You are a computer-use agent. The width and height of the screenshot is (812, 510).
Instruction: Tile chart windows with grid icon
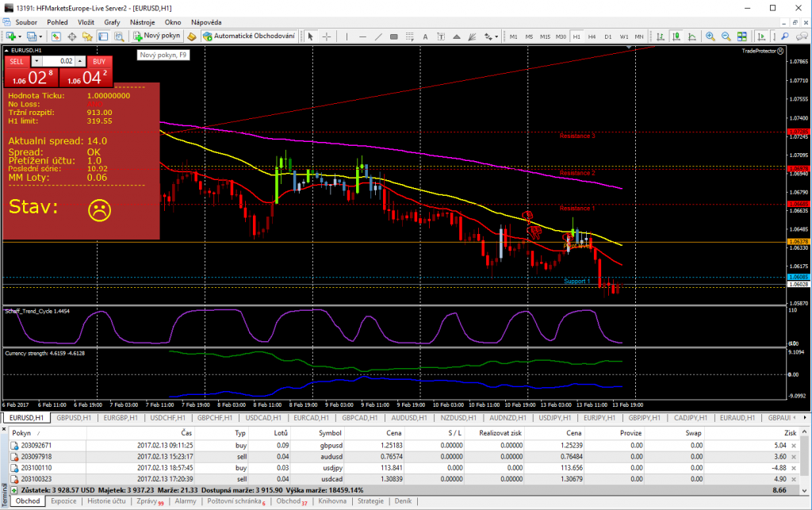coord(742,36)
